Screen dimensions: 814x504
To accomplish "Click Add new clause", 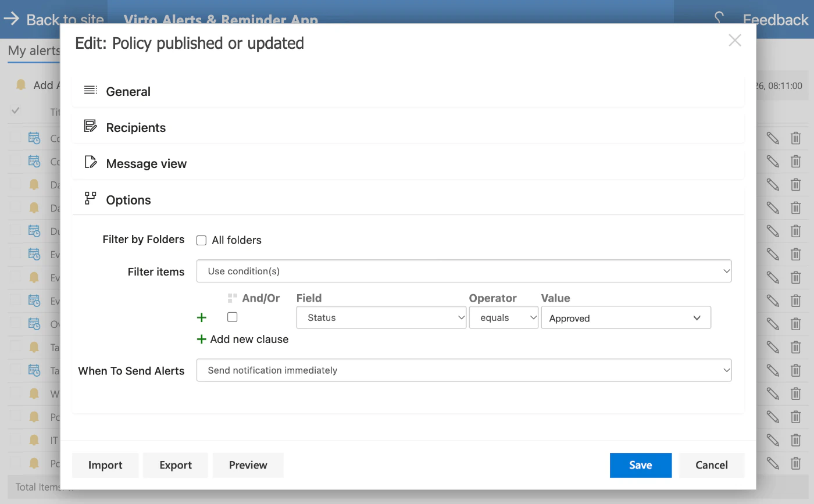I will pyautogui.click(x=242, y=339).
